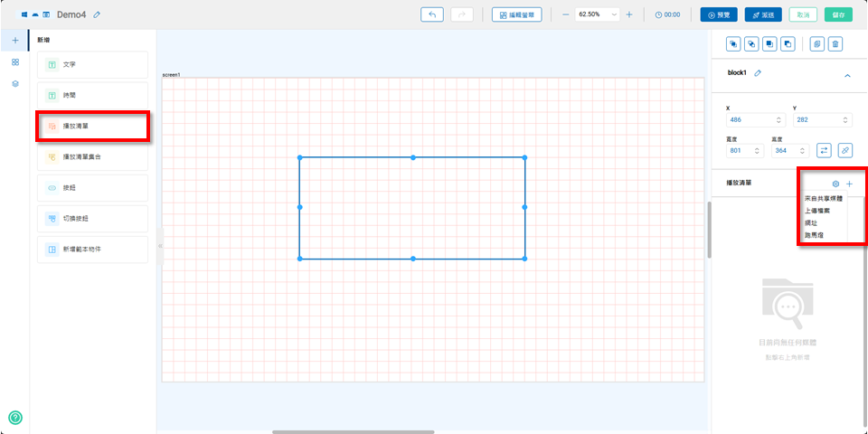Click the playlist settings gear icon

[835, 184]
